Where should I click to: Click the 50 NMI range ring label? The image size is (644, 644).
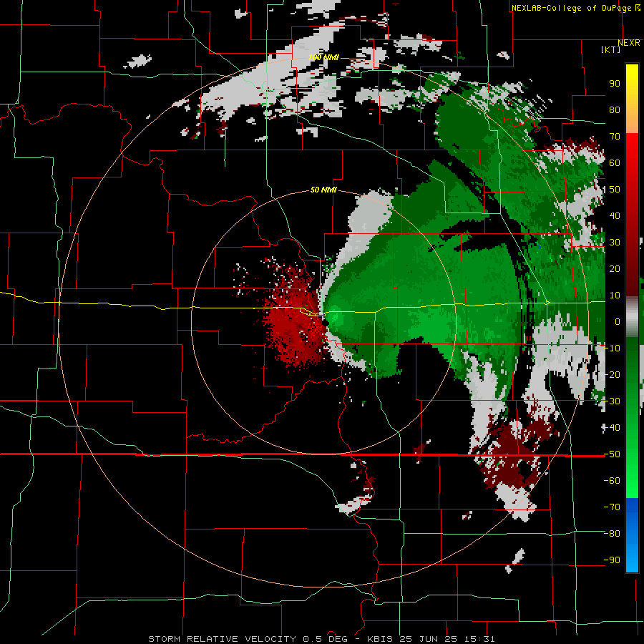pos(323,190)
